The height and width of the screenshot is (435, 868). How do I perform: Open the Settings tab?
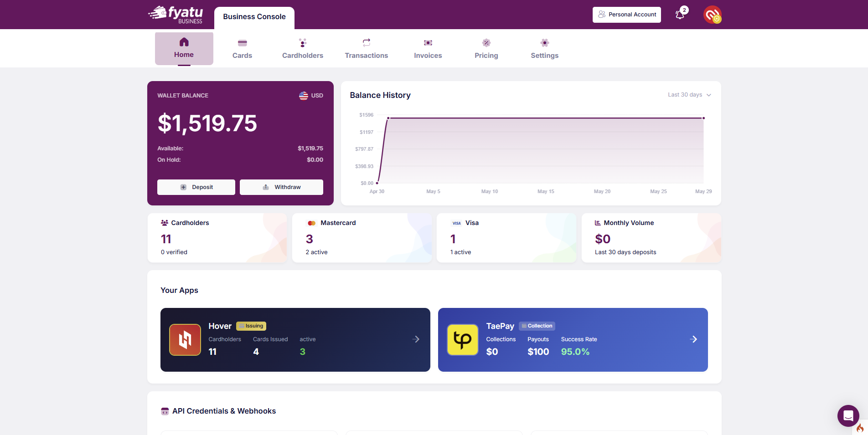545,49
